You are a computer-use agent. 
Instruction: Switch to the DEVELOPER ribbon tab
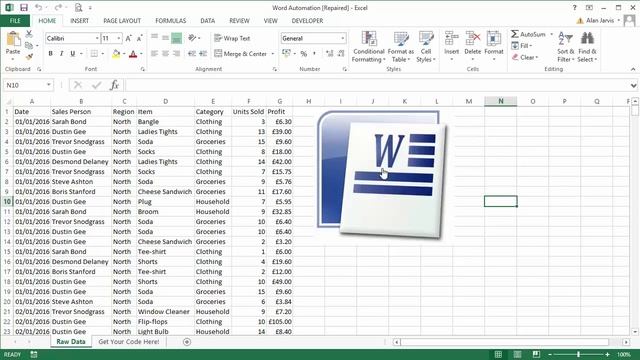pyautogui.click(x=307, y=20)
